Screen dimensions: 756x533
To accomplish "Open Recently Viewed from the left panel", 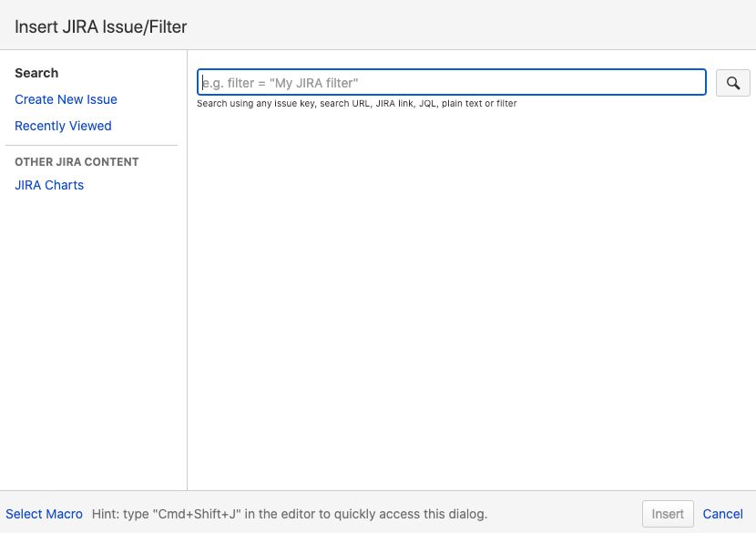I will 63,126.
